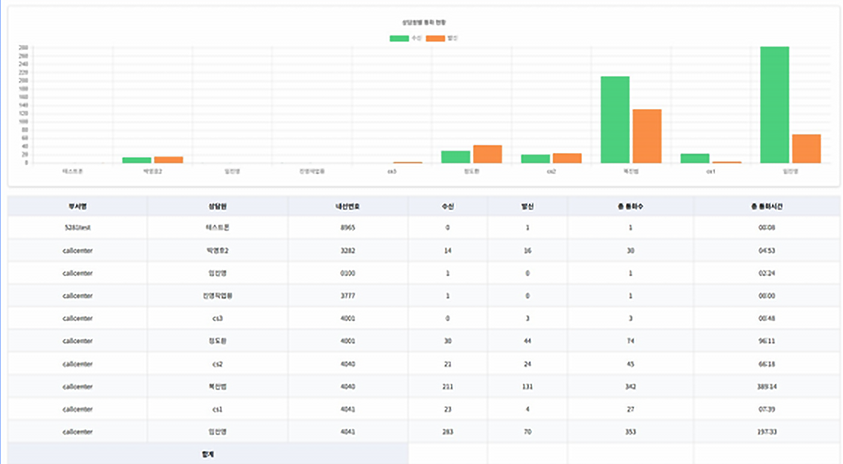Click the cs2 label on chart axis
The height and width of the screenshot is (464, 843).
point(551,172)
